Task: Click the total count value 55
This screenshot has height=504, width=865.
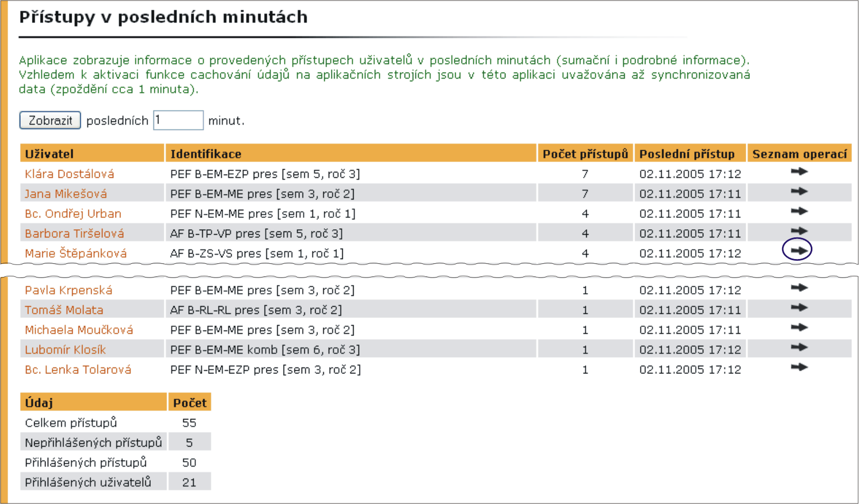Action: coord(189,423)
